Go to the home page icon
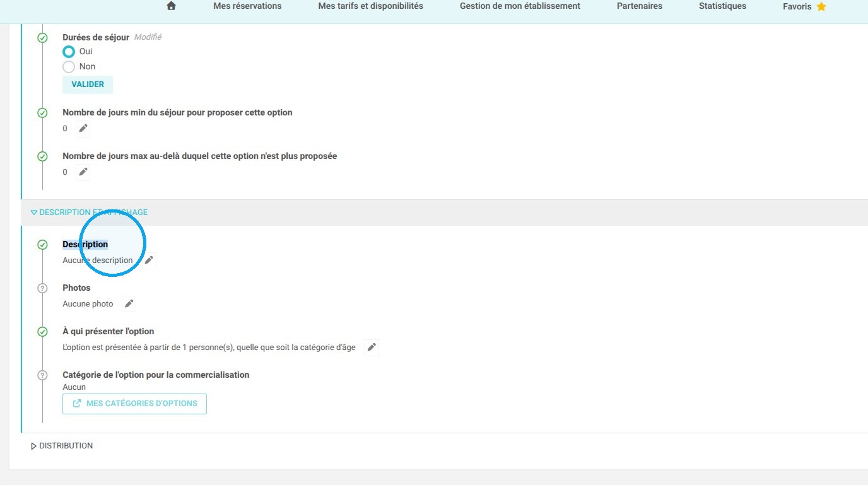This screenshot has height=485, width=868. click(x=171, y=6)
